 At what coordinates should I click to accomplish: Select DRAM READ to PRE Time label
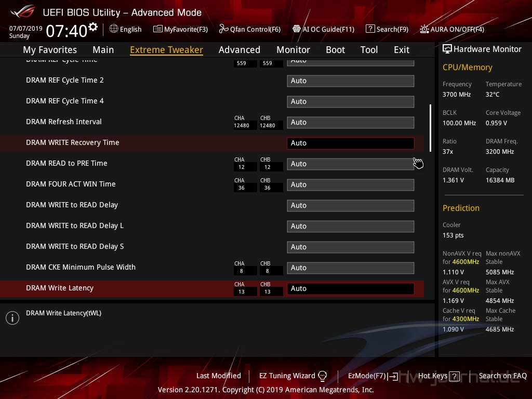click(x=66, y=163)
